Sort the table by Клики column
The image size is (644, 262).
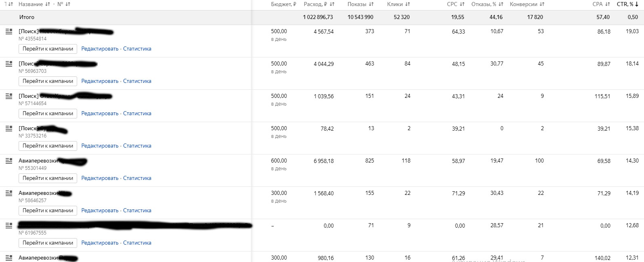(x=398, y=4)
